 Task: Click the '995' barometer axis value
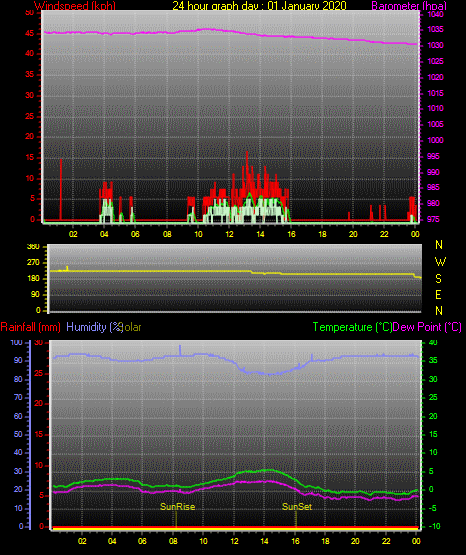[433, 156]
